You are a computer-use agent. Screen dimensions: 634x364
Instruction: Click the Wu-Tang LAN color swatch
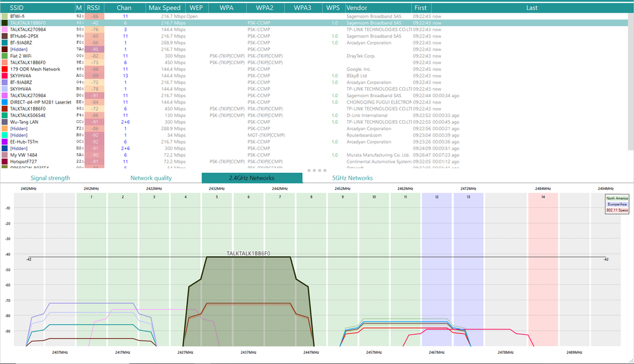[4, 122]
